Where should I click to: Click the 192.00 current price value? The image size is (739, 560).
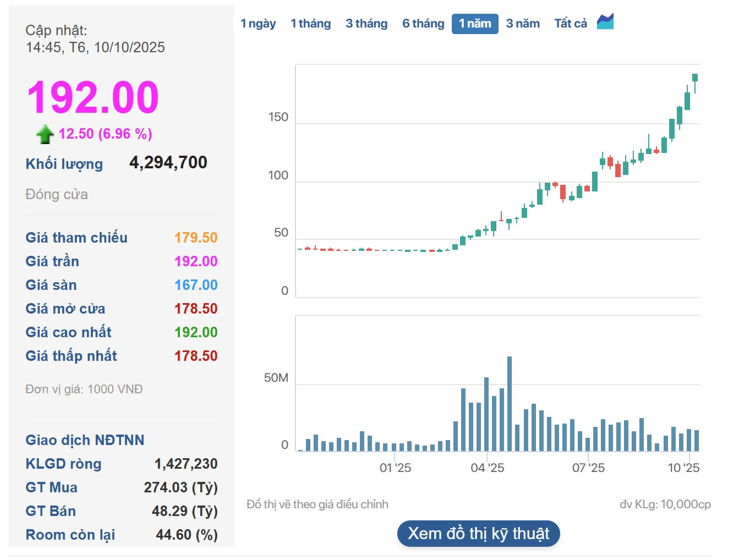point(93,97)
